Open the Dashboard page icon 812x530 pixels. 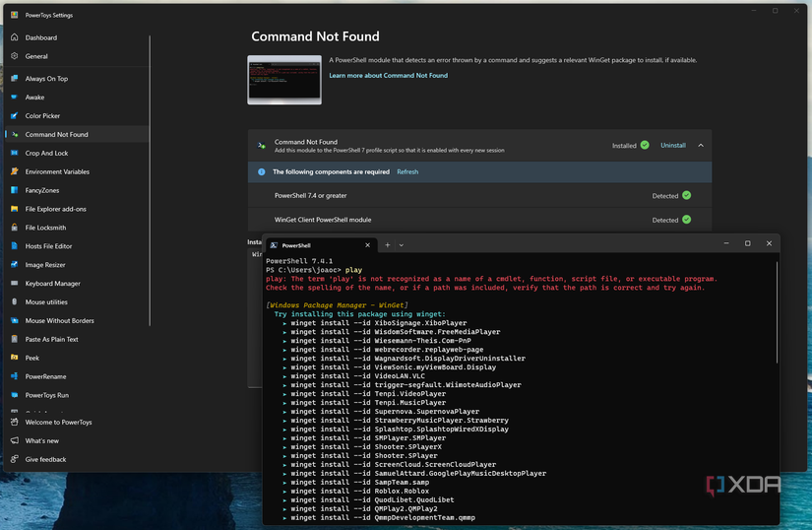tap(15, 37)
